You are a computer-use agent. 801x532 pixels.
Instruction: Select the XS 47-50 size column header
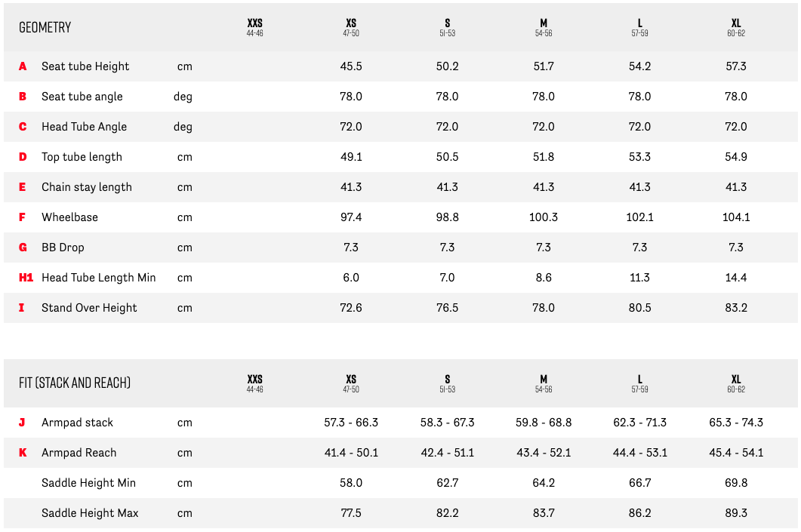(351, 27)
